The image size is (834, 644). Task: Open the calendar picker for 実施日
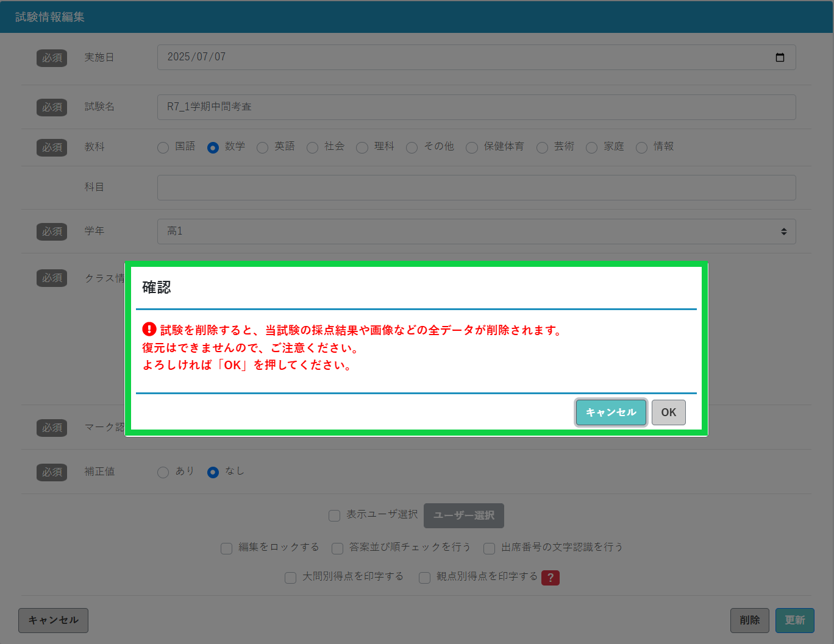pos(780,57)
